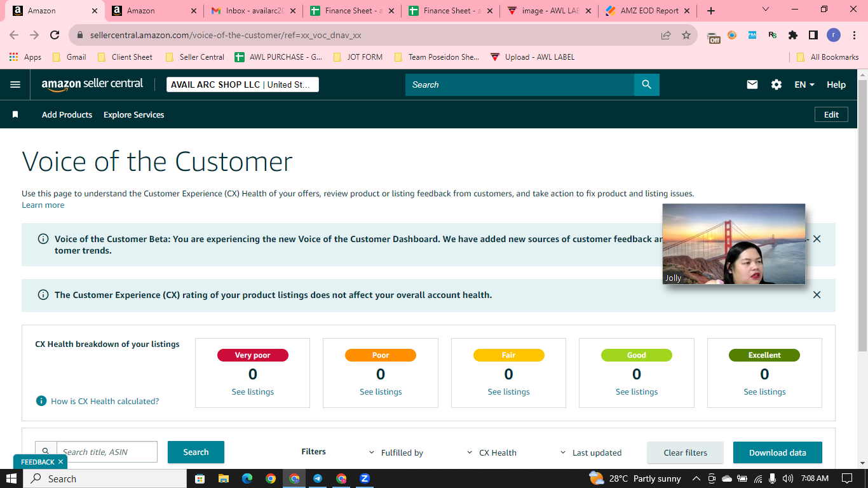Open the Windows Start menu
The width and height of the screenshot is (868, 488).
[11, 478]
